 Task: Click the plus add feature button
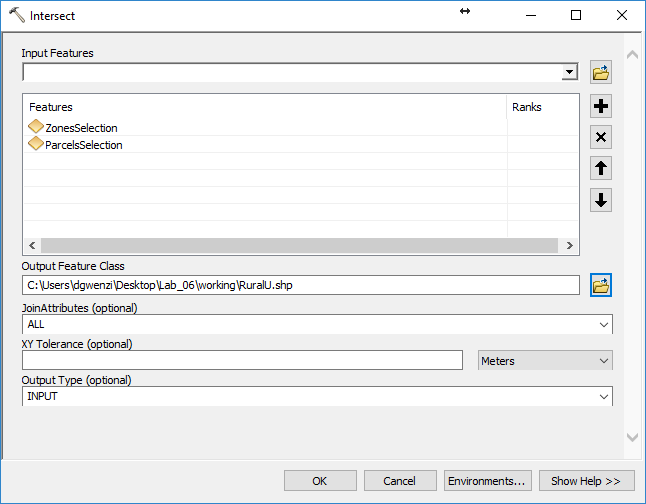pyautogui.click(x=601, y=107)
